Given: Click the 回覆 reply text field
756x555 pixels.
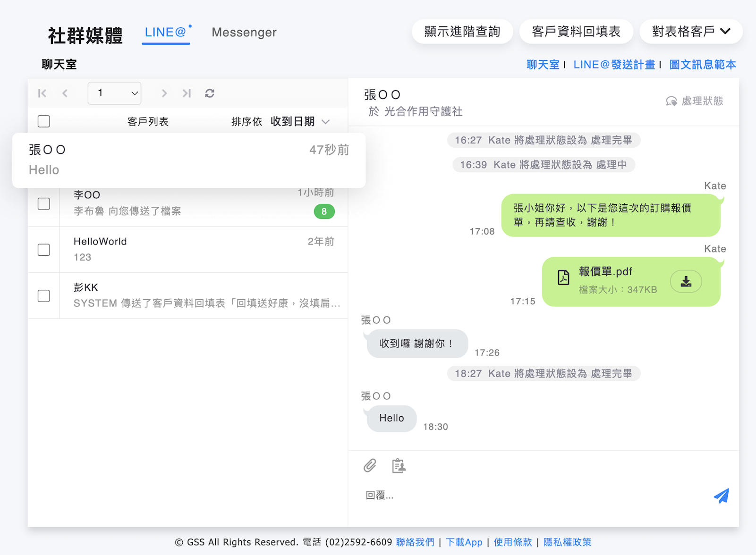Looking at the screenshot, I should [534, 496].
